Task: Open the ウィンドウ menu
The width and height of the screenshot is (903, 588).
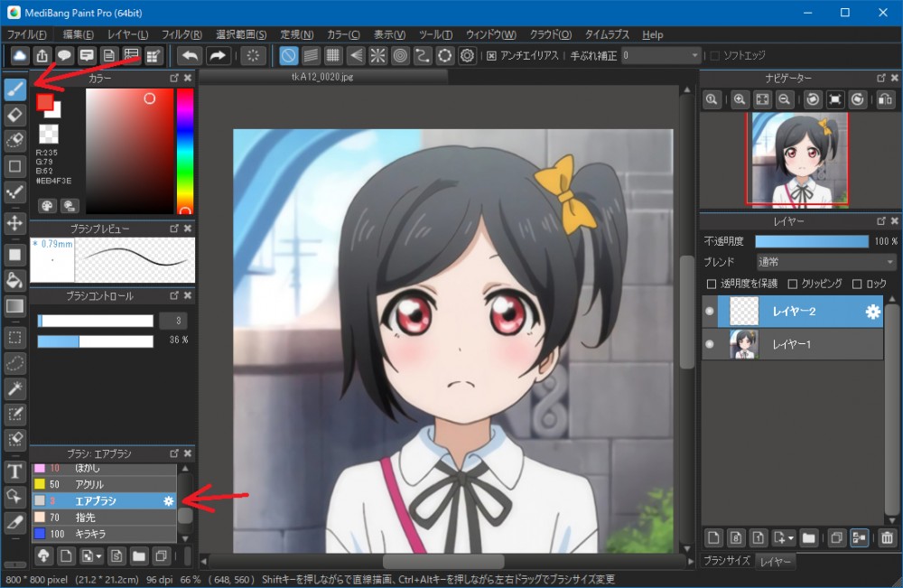Action: (x=490, y=34)
